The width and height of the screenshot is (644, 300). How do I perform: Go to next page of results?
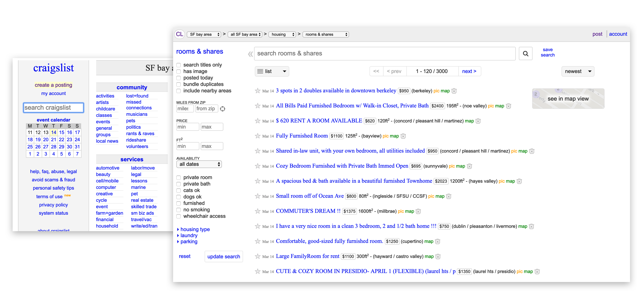click(x=469, y=72)
